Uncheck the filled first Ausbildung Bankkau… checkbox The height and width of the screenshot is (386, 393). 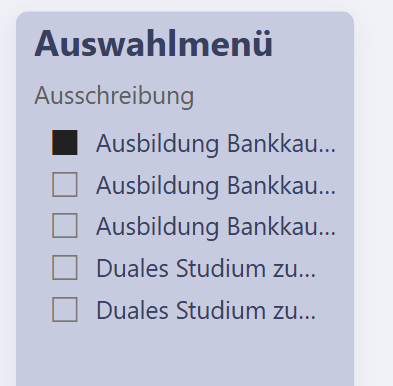pos(65,143)
